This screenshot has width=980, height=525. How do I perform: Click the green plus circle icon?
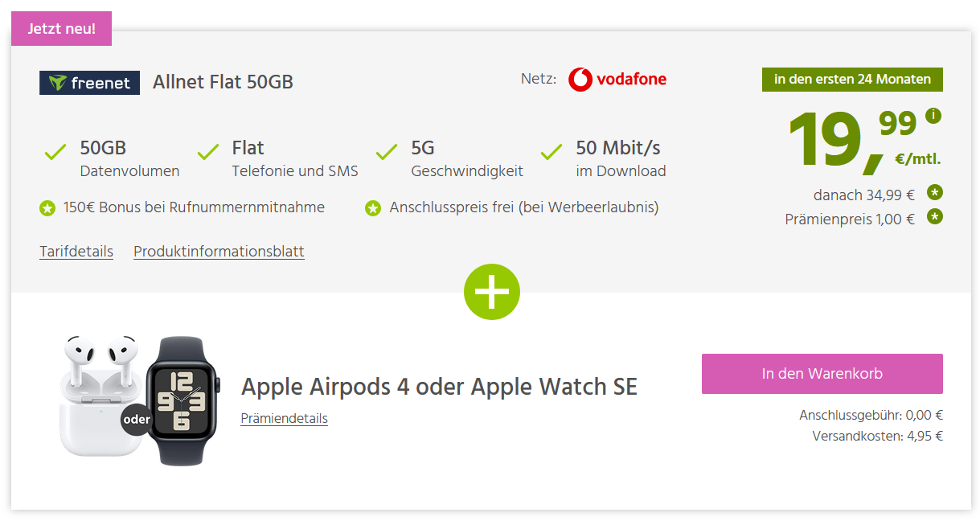[x=492, y=292]
